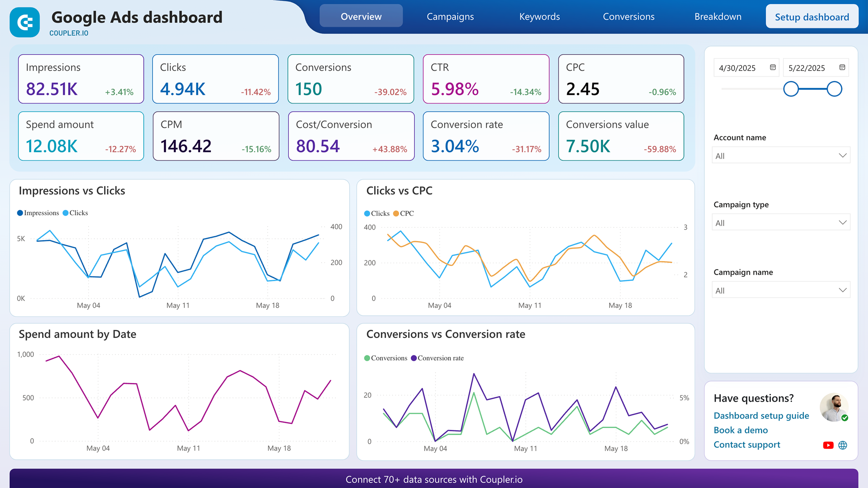Open the Keywords tab
Screen dimensions: 868x488
[x=539, y=17]
